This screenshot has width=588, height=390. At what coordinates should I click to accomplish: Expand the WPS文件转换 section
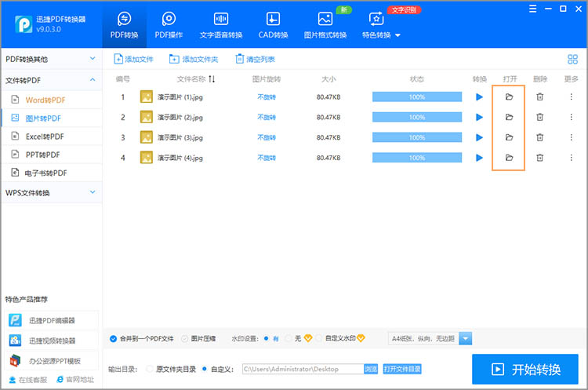(x=51, y=192)
